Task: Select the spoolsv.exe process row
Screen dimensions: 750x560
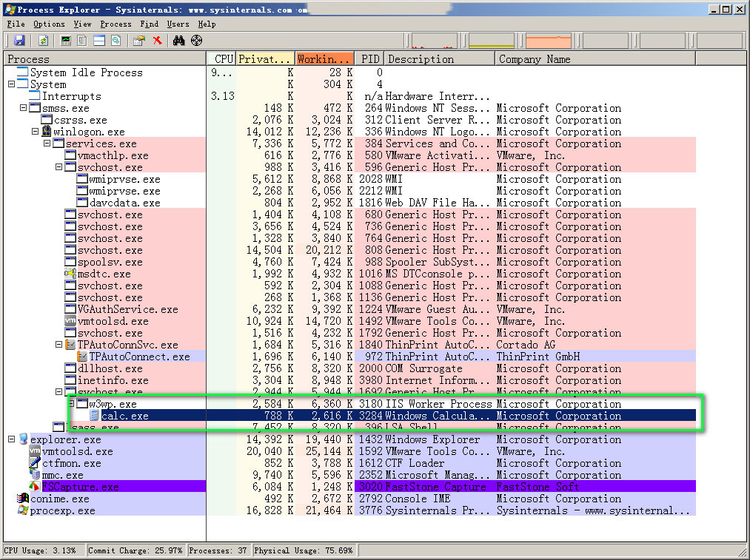Action: pyautogui.click(x=350, y=262)
